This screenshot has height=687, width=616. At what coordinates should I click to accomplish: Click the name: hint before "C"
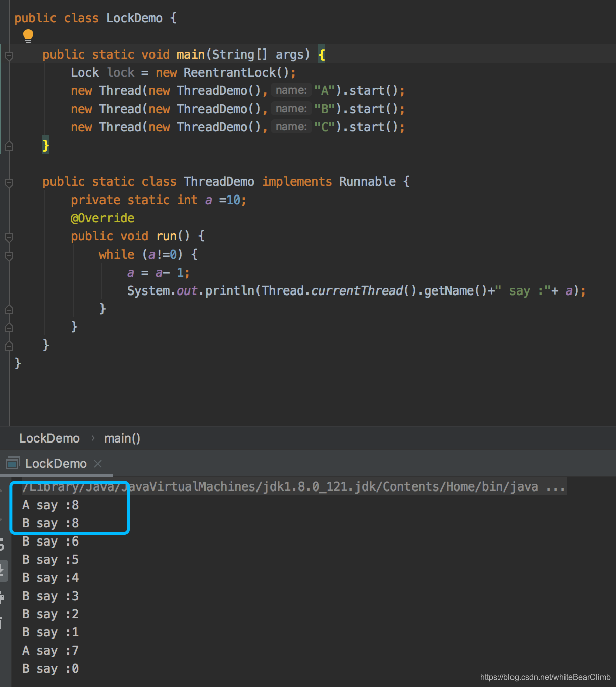coord(291,127)
